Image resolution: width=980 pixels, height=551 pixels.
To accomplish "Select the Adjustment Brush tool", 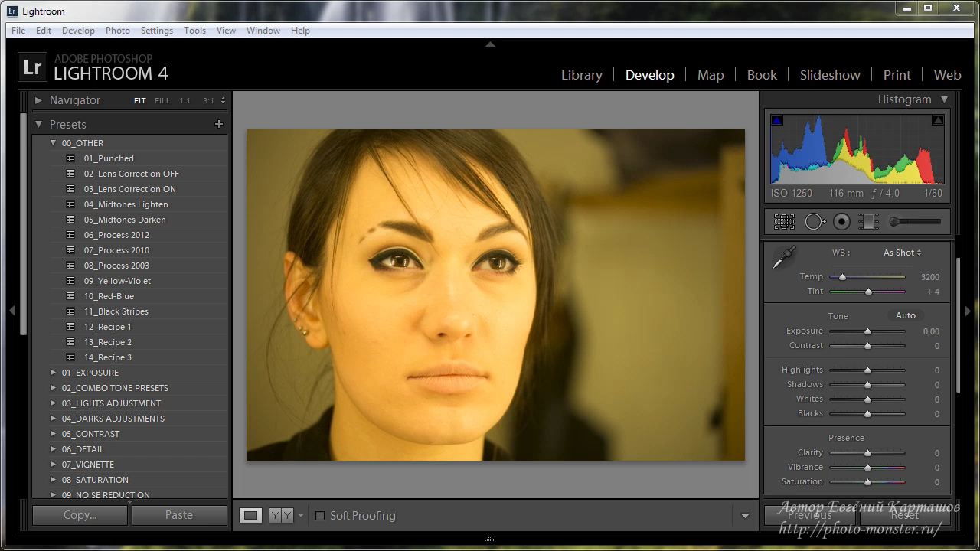I will 915,222.
